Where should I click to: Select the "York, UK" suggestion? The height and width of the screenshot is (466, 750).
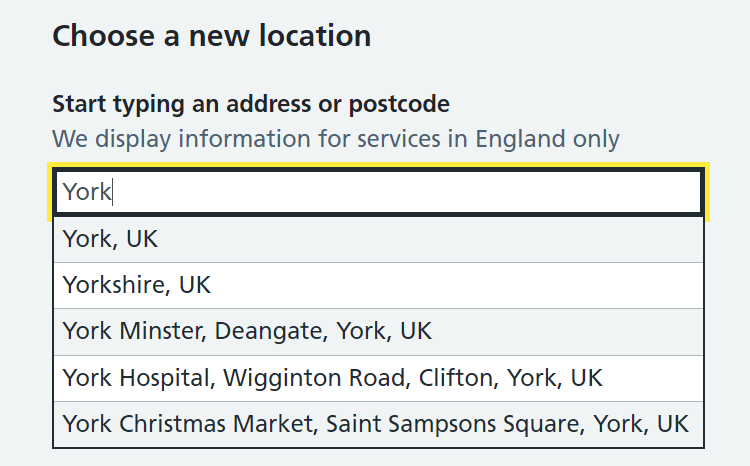110,239
